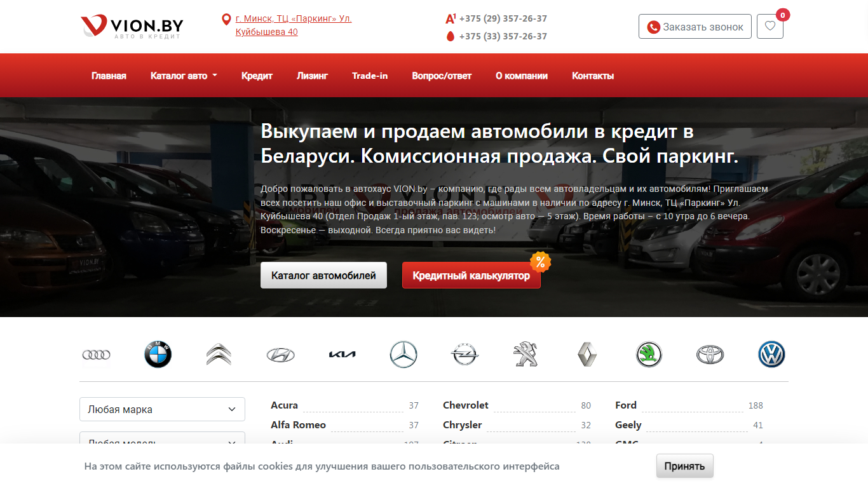This screenshot has width=868, height=488.
Task: Select the Toyota brand logo
Action: click(710, 355)
